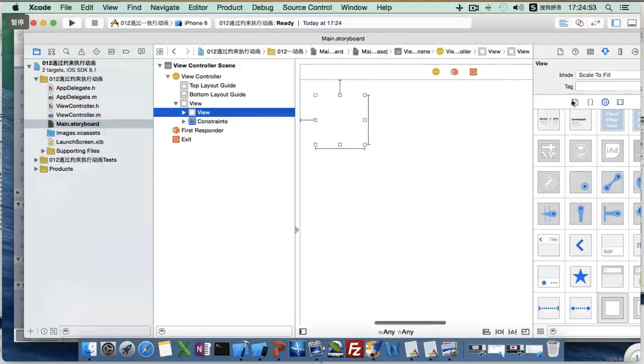Open Spotlight search in menu bar

click(609, 7)
